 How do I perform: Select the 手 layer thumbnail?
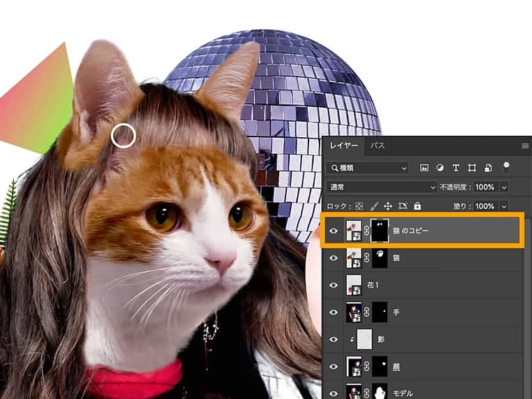(354, 312)
